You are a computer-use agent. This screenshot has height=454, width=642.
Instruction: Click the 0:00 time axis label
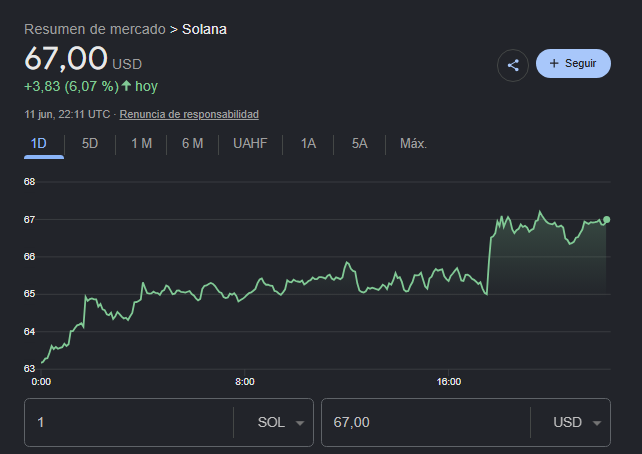pyautogui.click(x=41, y=382)
